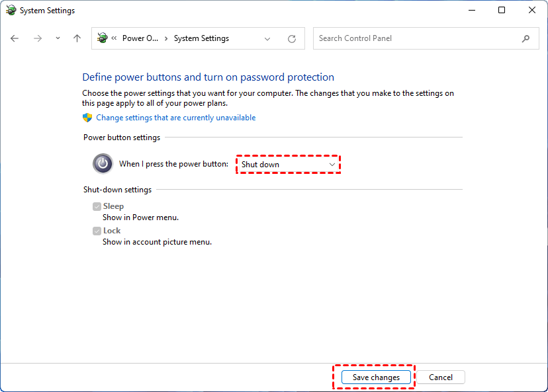
Task: Click the Save changes button
Action: point(376,377)
